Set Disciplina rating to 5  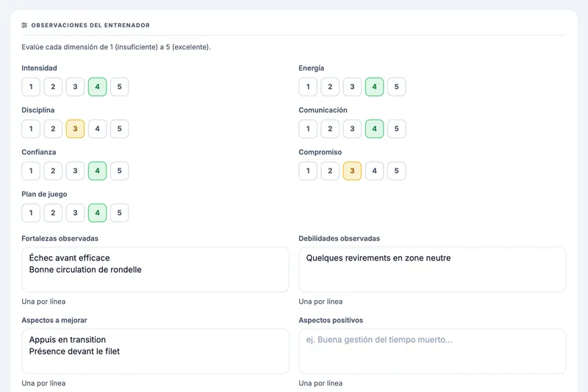coord(119,129)
